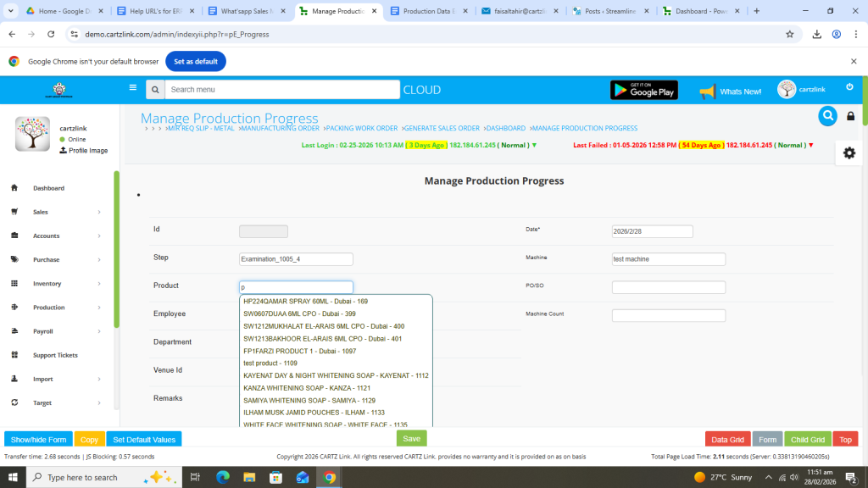Image resolution: width=868 pixels, height=488 pixels.
Task: Click the Microsoft Edge taskbar icon
Action: [223, 477]
